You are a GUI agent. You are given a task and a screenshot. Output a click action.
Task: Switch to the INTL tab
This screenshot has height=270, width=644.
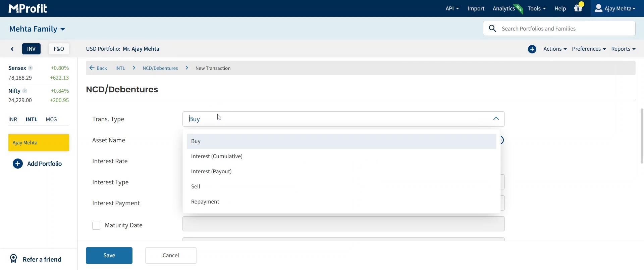pos(32,120)
